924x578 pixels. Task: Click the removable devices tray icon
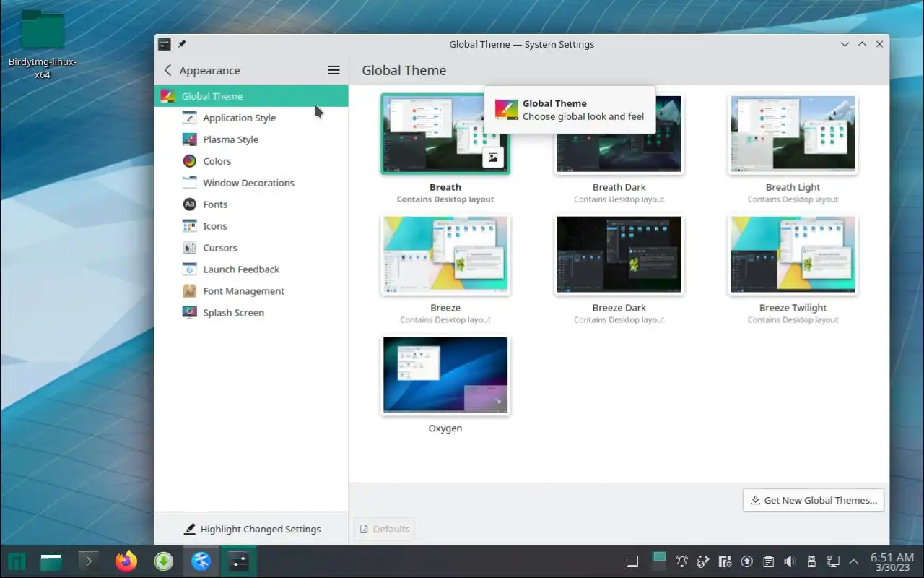click(x=811, y=561)
